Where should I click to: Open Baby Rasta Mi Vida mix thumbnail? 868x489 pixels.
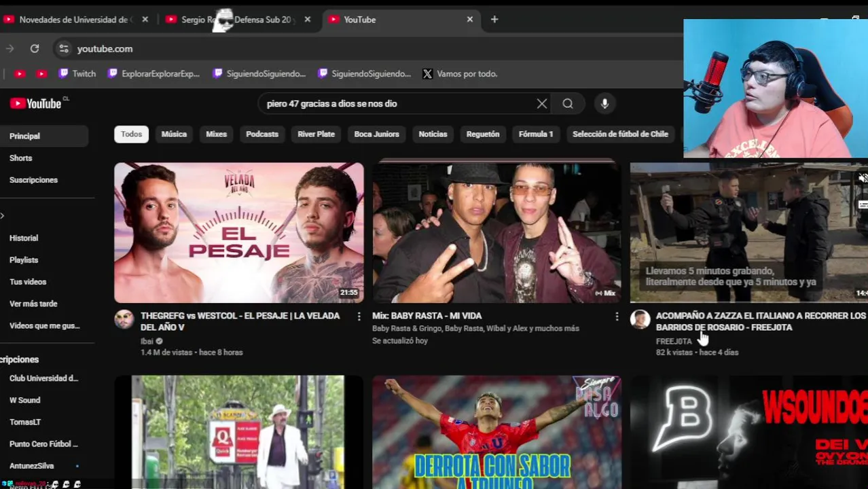(x=496, y=232)
